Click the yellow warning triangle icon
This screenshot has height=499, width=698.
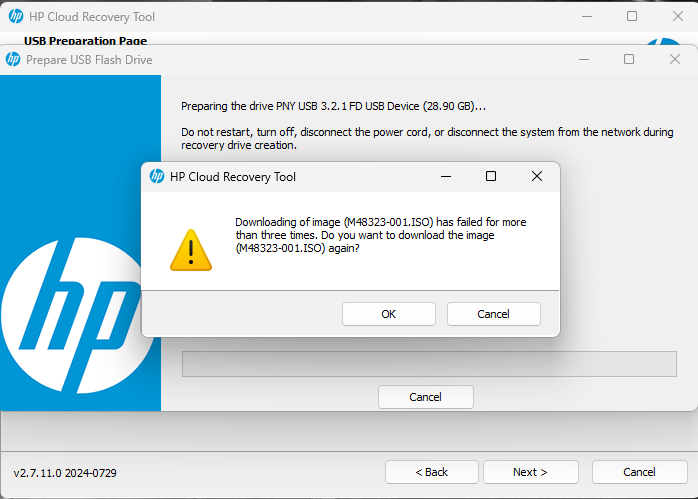coord(191,250)
